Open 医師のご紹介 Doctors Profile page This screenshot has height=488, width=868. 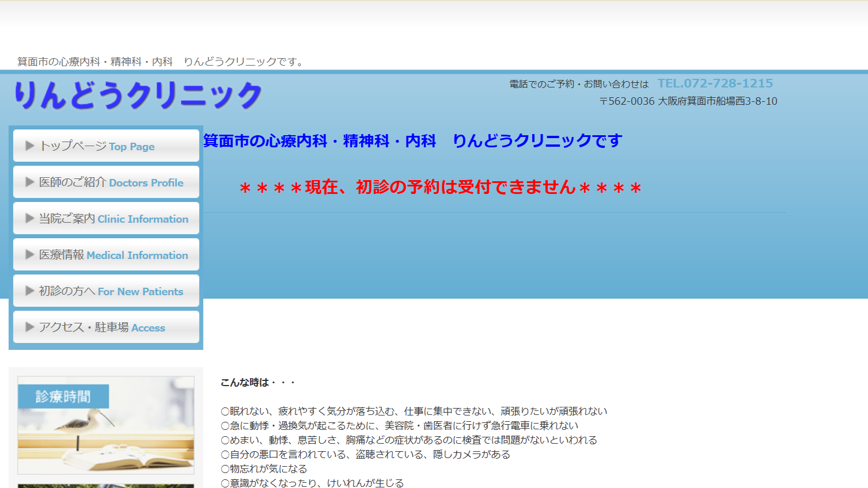click(x=106, y=182)
